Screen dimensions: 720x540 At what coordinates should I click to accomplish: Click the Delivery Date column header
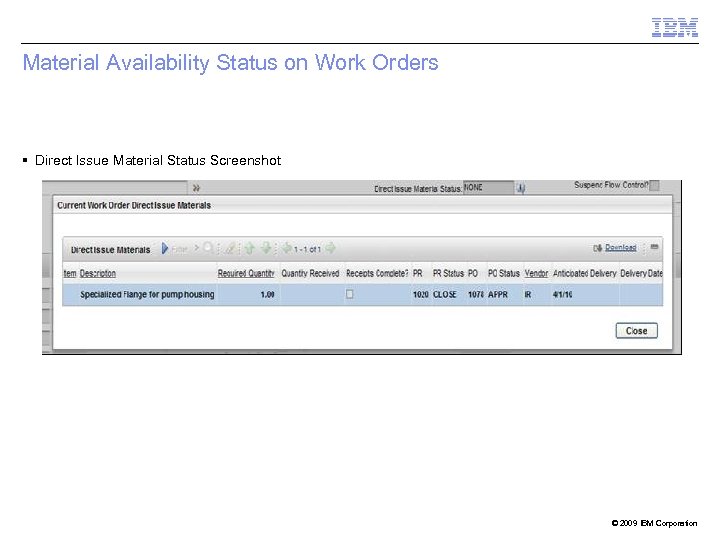coord(641,273)
